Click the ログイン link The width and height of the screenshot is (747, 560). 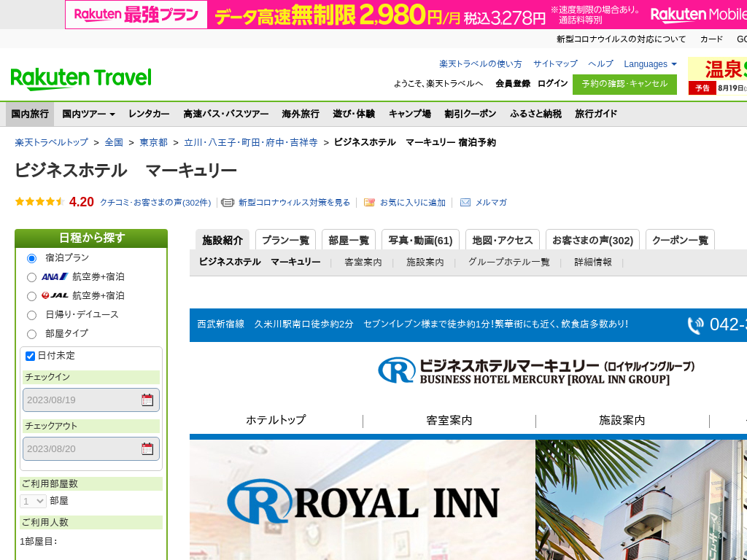point(553,84)
